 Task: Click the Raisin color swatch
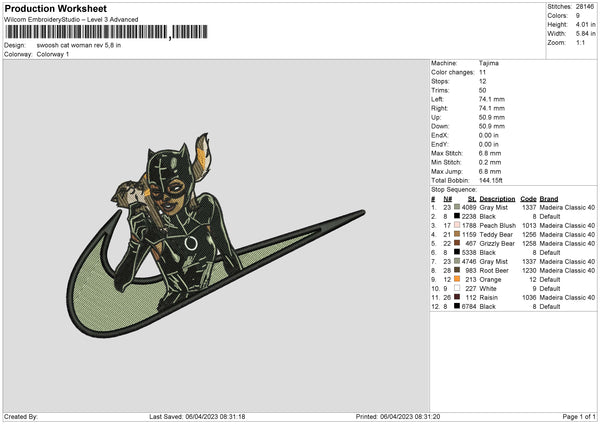click(457, 297)
